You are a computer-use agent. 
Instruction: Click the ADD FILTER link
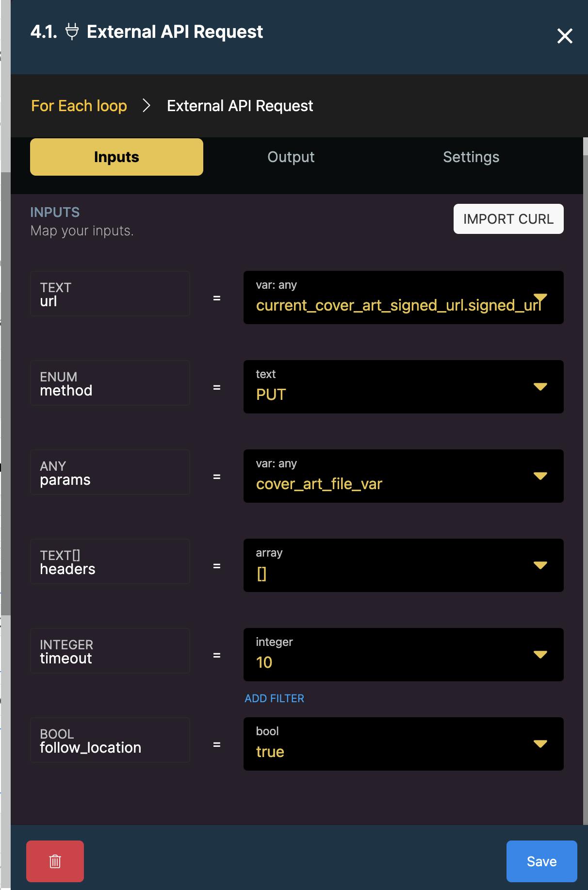[274, 698]
